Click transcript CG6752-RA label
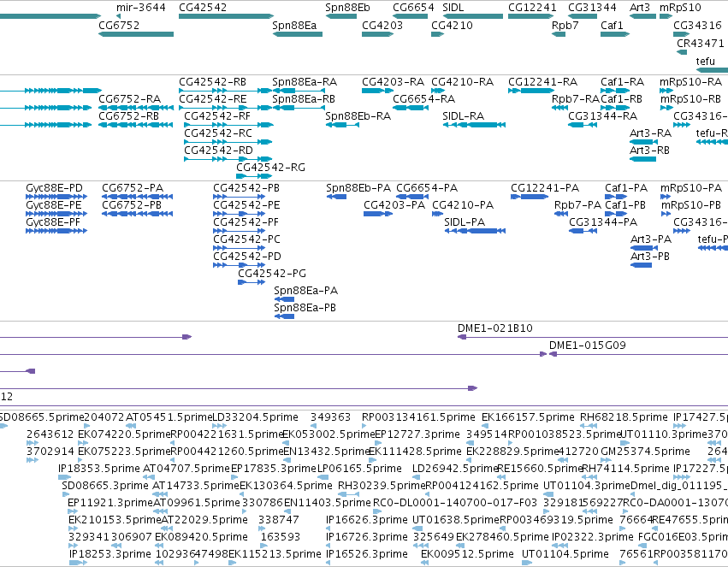The image size is (728, 567). 129,99
